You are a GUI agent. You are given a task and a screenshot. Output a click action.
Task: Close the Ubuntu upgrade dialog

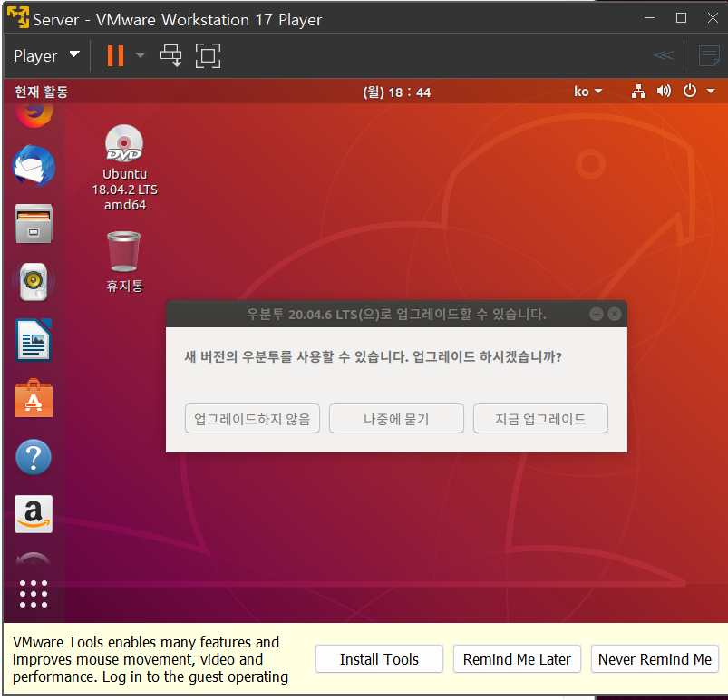coord(615,314)
